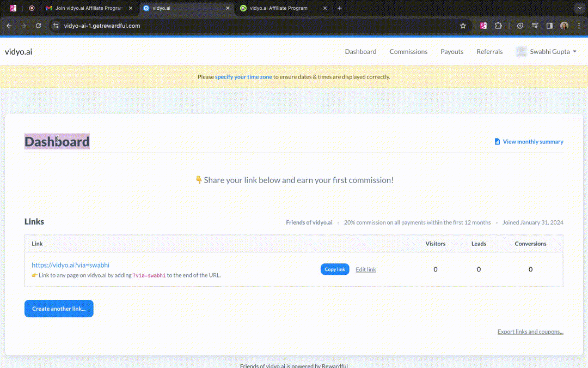
Task: Click the user avatar next to Swabhi Gupta
Action: [x=521, y=52]
